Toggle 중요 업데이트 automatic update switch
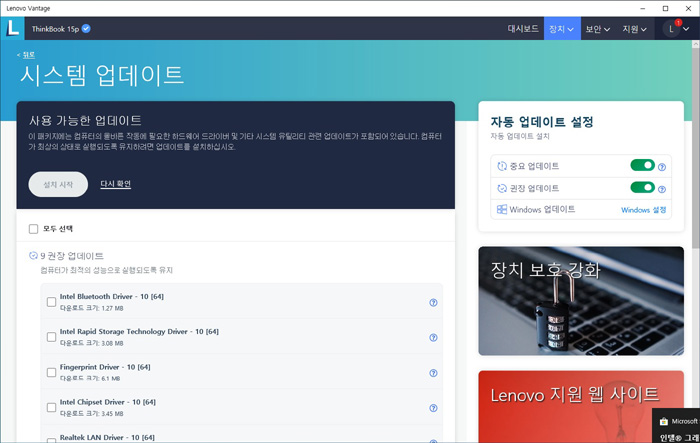Image resolution: width=700 pixels, height=443 pixels. (x=642, y=165)
